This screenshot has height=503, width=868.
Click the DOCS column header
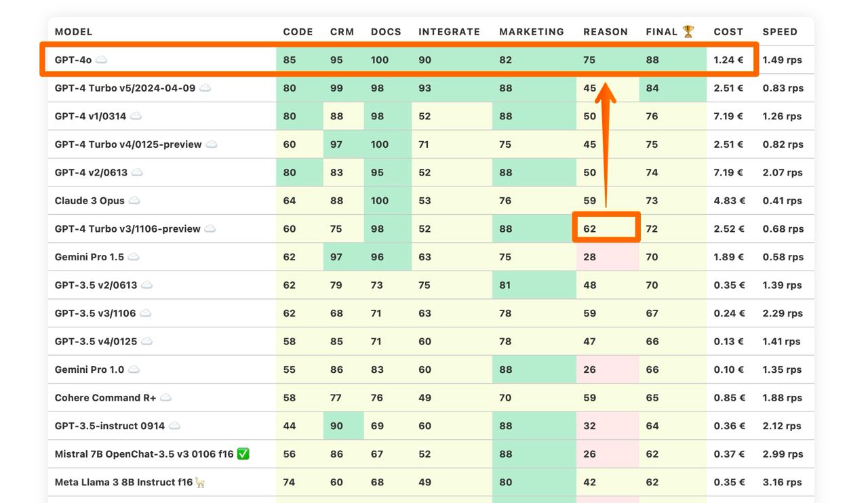coord(386,32)
